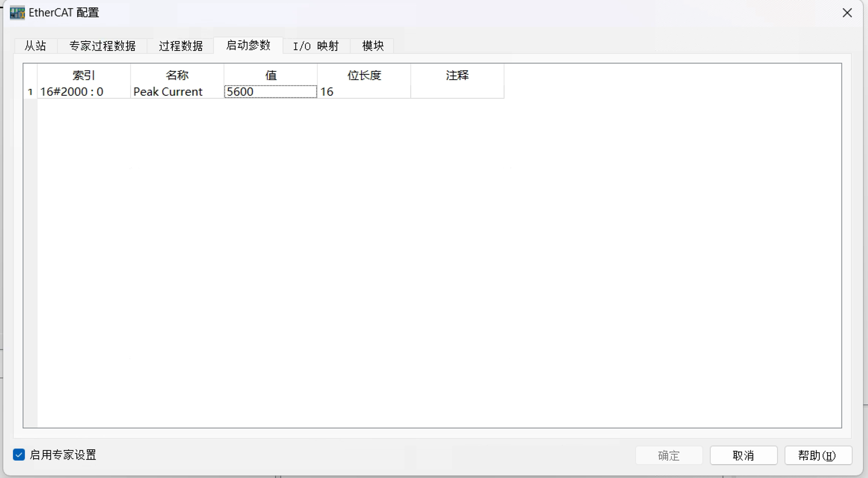
Task: Switch to the 从站 tab
Action: pos(35,46)
